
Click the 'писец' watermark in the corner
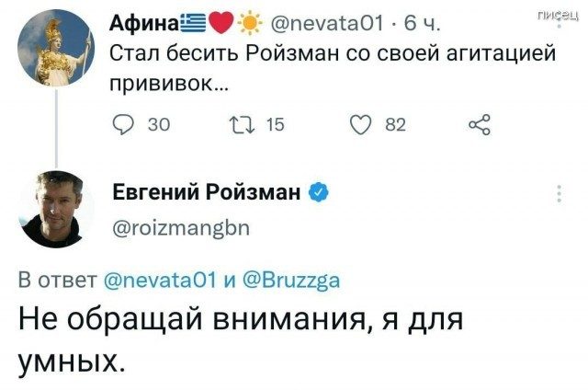pyautogui.click(x=558, y=11)
